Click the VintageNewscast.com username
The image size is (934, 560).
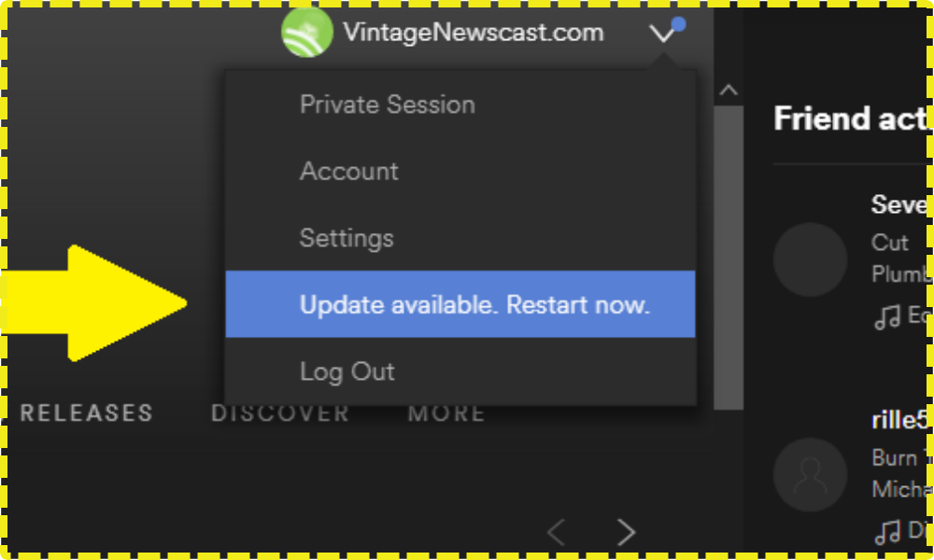pos(474,32)
